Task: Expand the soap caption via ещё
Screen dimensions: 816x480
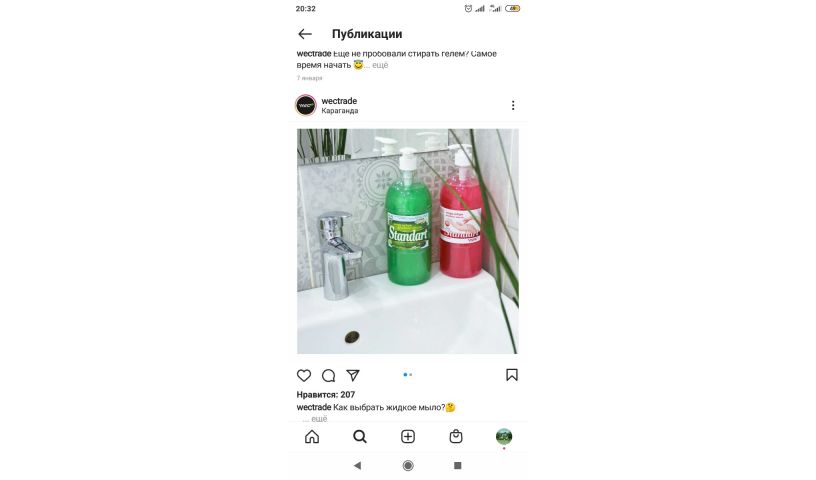Action: pos(319,419)
